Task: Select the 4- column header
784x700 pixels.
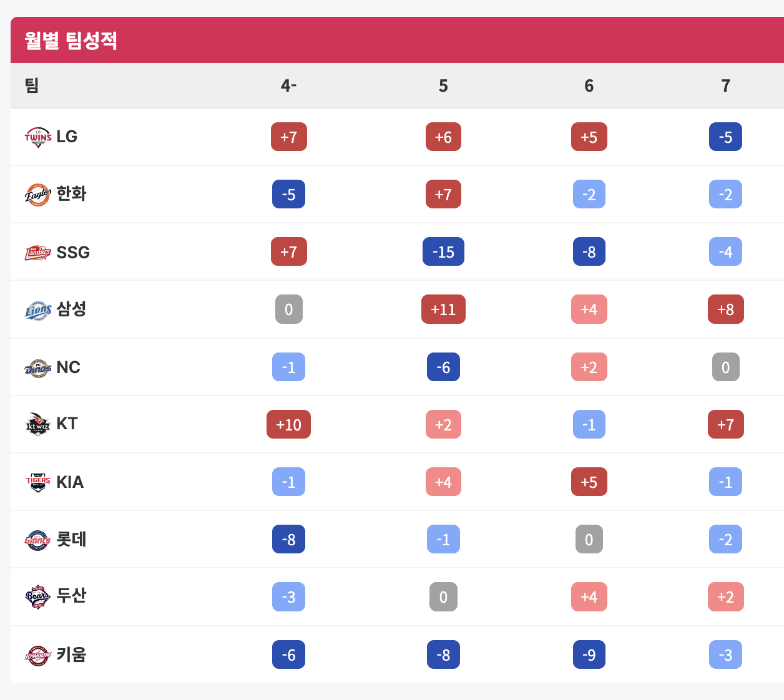Action: click(288, 85)
